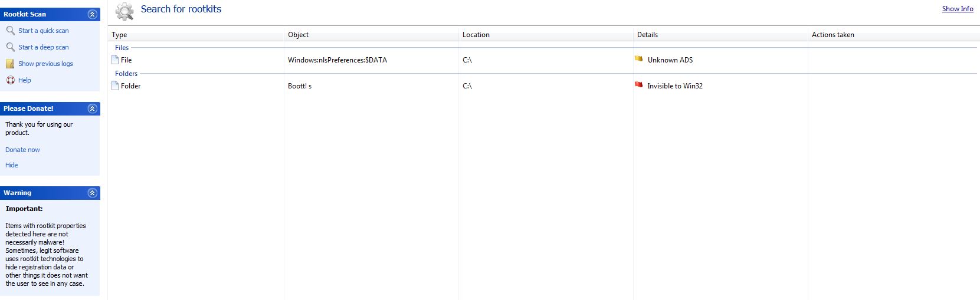Sort by the Type column header
Screen dimensions: 980x300
pyautogui.click(x=196, y=35)
